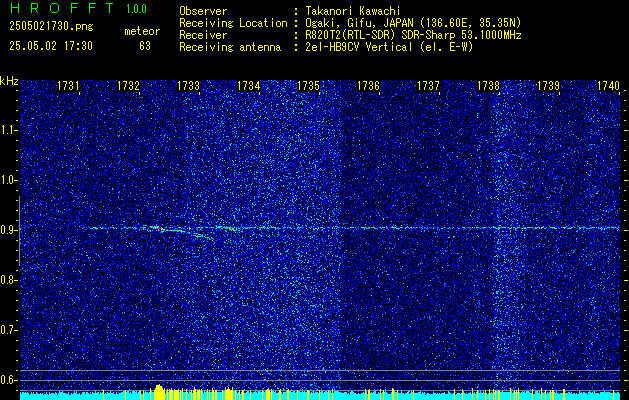Click the Receiving Location field label
The width and height of the screenshot is (629, 400).
pyautogui.click(x=233, y=23)
